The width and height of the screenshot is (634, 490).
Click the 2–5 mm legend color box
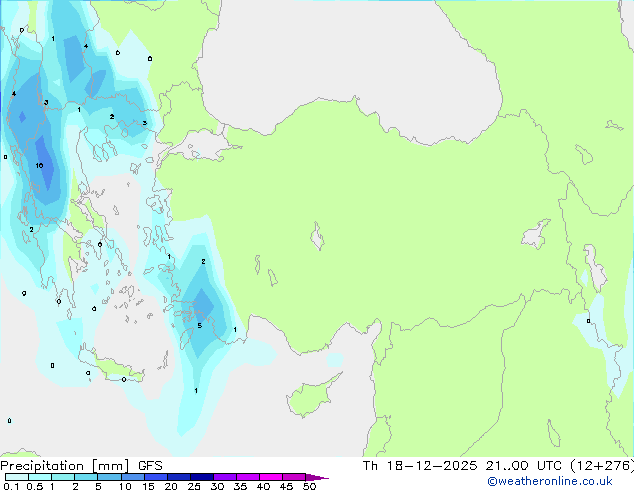(x=86, y=477)
